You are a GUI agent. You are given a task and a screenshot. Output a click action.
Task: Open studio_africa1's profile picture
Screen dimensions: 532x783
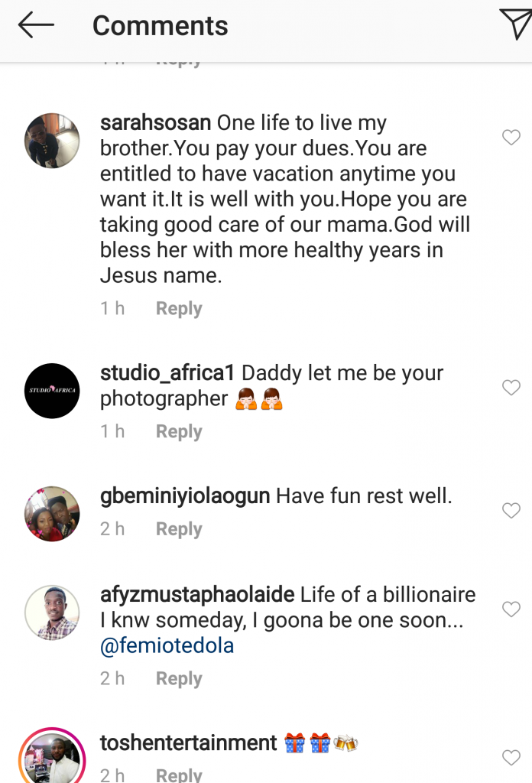click(52, 391)
